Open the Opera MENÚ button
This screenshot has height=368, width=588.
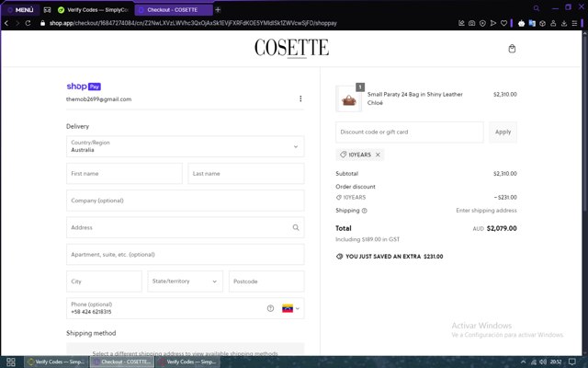coord(20,10)
